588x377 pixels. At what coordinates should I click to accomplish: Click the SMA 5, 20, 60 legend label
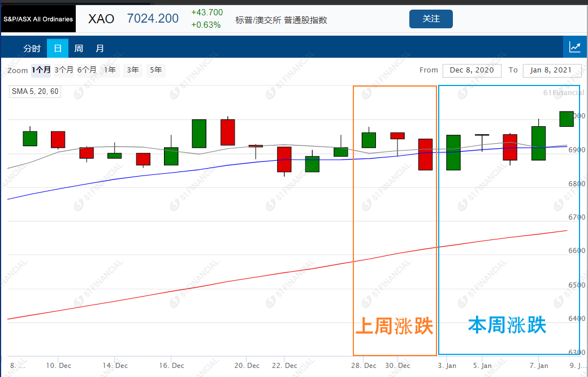click(35, 91)
